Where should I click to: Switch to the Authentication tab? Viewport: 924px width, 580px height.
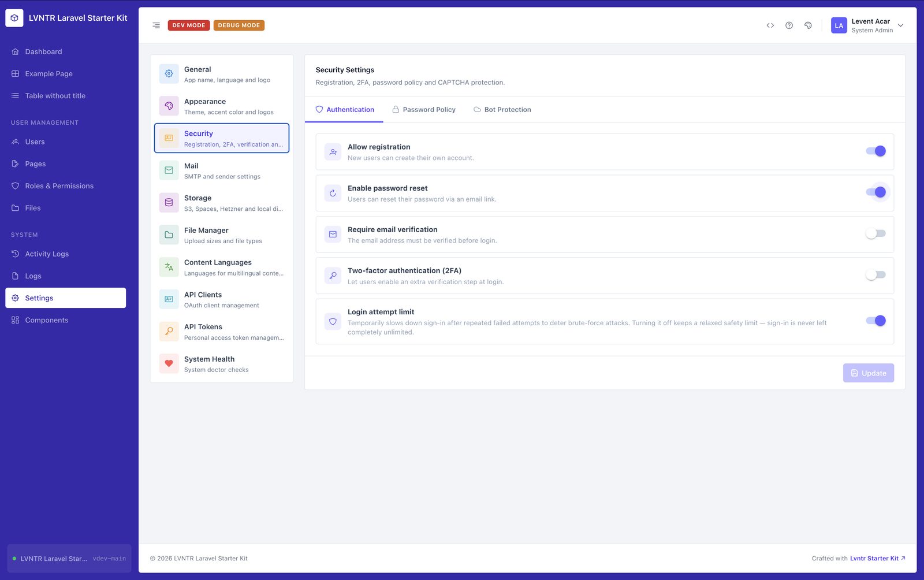point(344,110)
